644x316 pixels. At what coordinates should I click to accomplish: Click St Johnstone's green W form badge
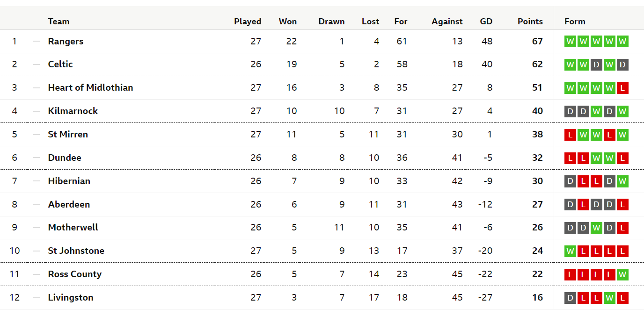coord(570,251)
